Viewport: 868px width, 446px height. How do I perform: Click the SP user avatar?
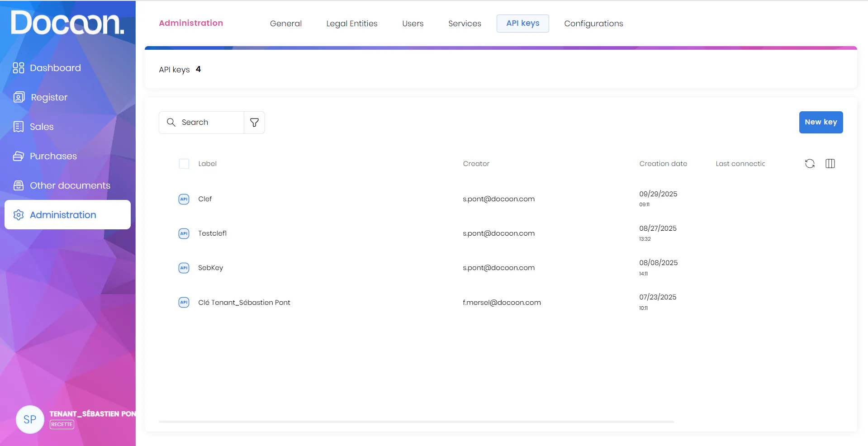tap(30, 419)
